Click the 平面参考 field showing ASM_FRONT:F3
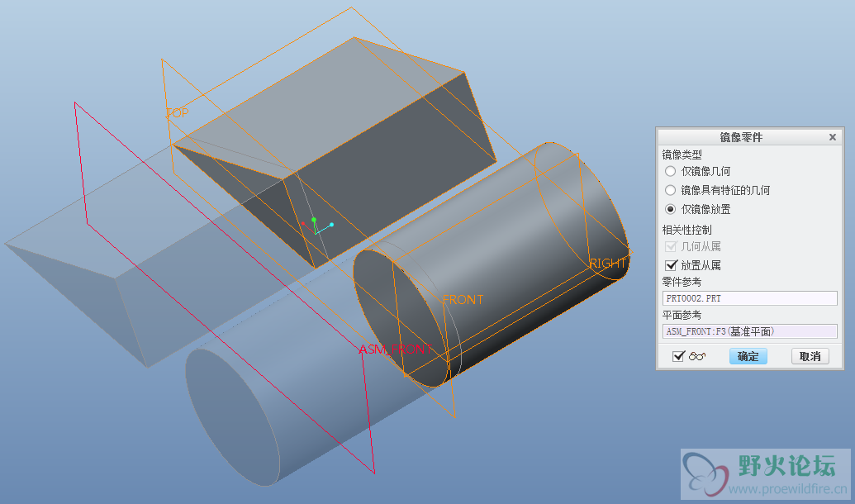The height and width of the screenshot is (504, 855). click(x=750, y=331)
